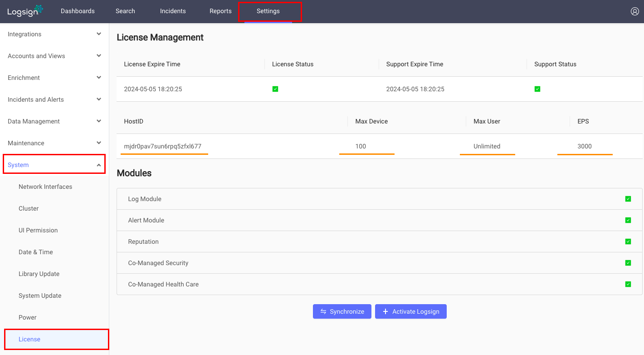Switch to the Incidents tab
Image resolution: width=644 pixels, height=355 pixels.
[173, 11]
